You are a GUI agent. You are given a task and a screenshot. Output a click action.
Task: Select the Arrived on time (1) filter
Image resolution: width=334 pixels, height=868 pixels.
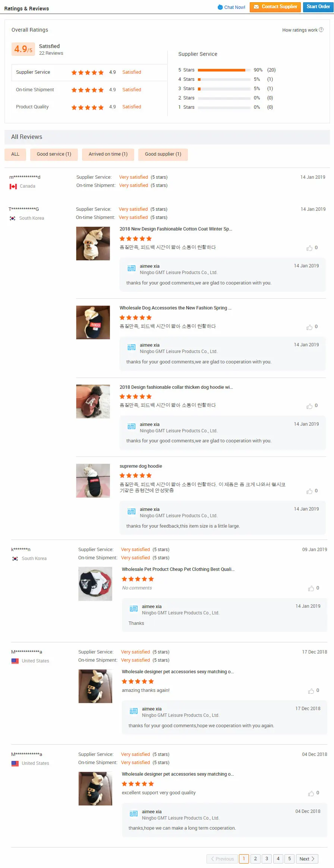click(108, 154)
